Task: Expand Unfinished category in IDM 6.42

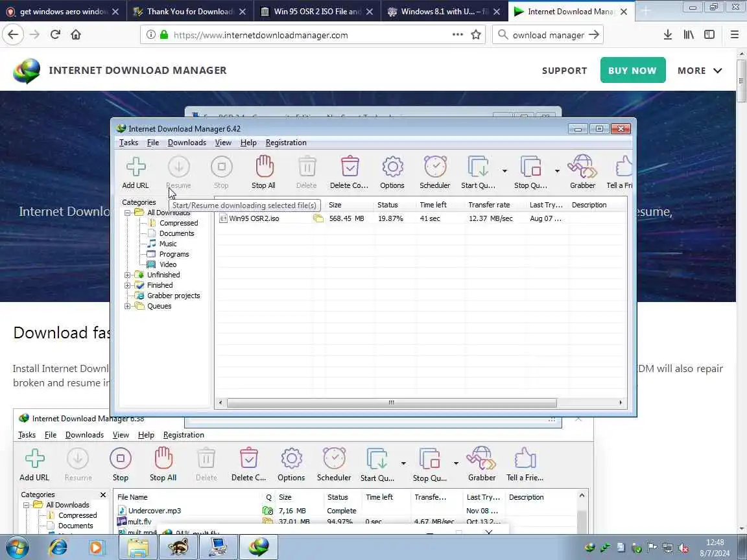Action: [x=128, y=275]
